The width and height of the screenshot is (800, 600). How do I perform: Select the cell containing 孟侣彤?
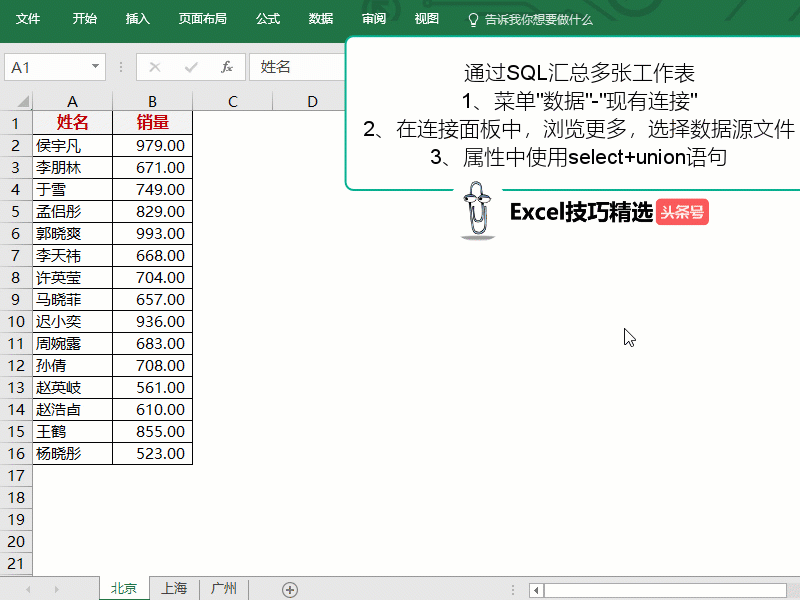[x=72, y=211]
